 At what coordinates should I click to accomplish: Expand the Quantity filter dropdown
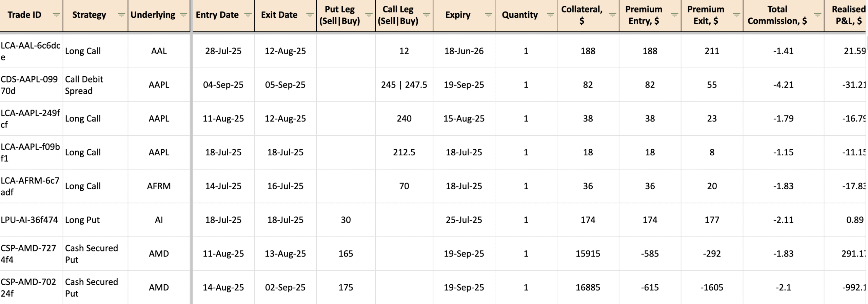tap(550, 15)
